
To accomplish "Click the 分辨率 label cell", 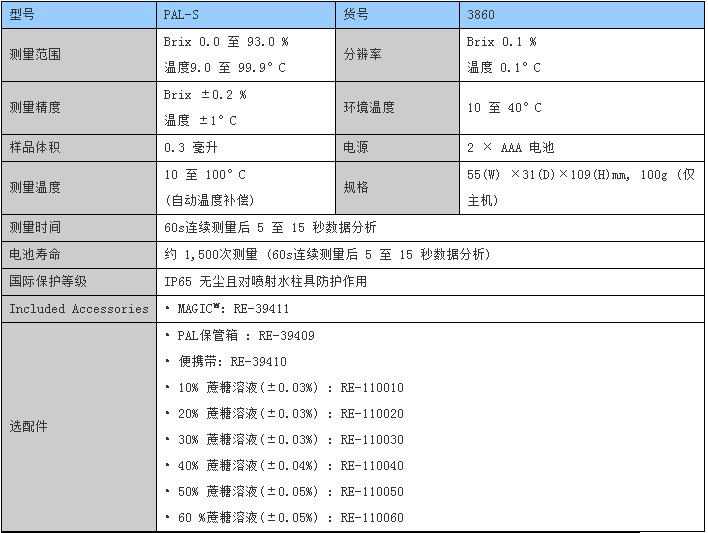I will (362, 55).
